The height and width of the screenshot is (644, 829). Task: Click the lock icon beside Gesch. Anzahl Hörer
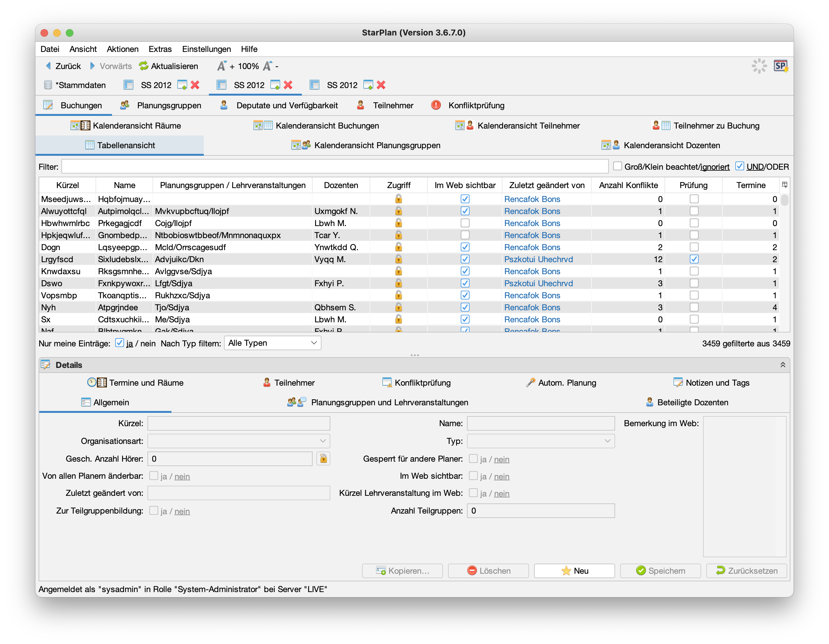(x=323, y=459)
